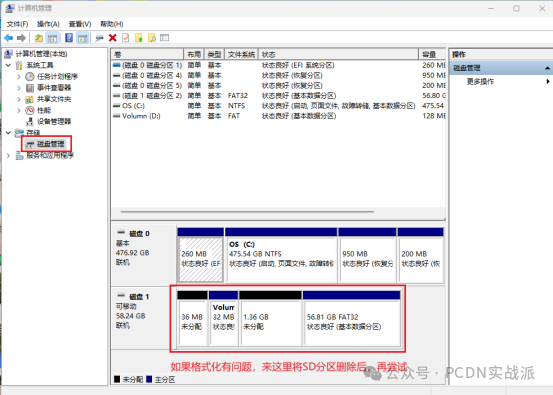Sort by the 卷 column header
This screenshot has height=395, width=553.
[x=147, y=54]
